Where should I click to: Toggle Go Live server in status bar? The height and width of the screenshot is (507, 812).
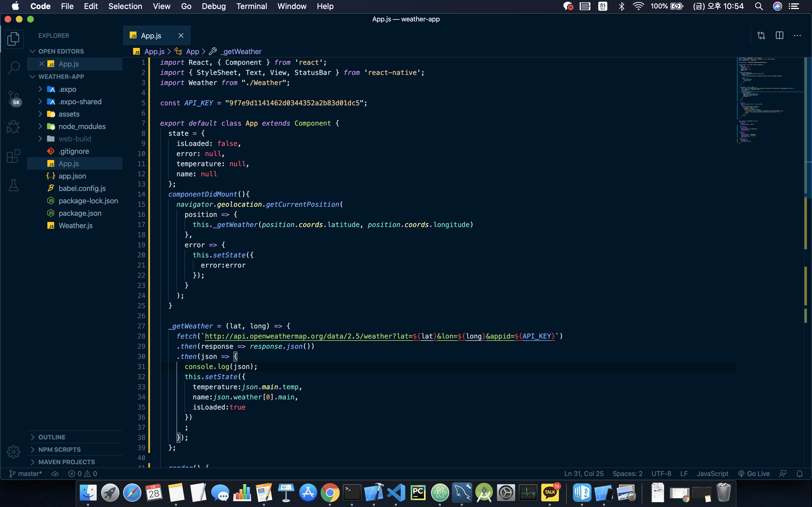(x=754, y=473)
